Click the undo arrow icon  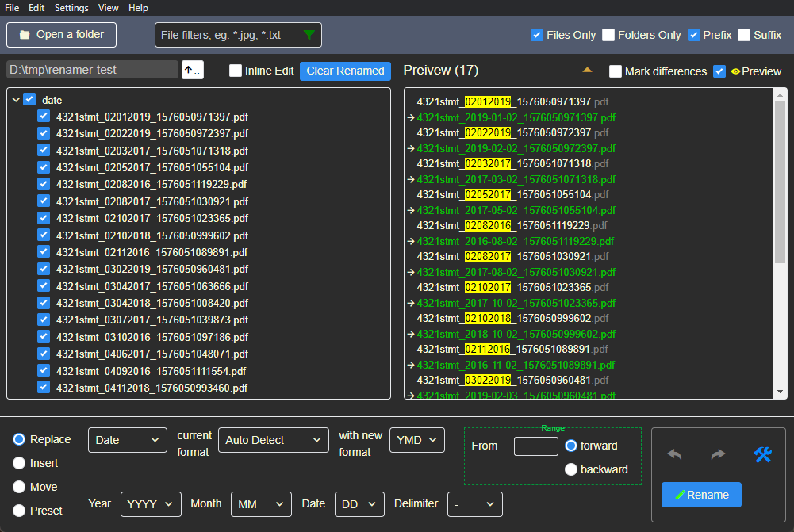tap(674, 454)
